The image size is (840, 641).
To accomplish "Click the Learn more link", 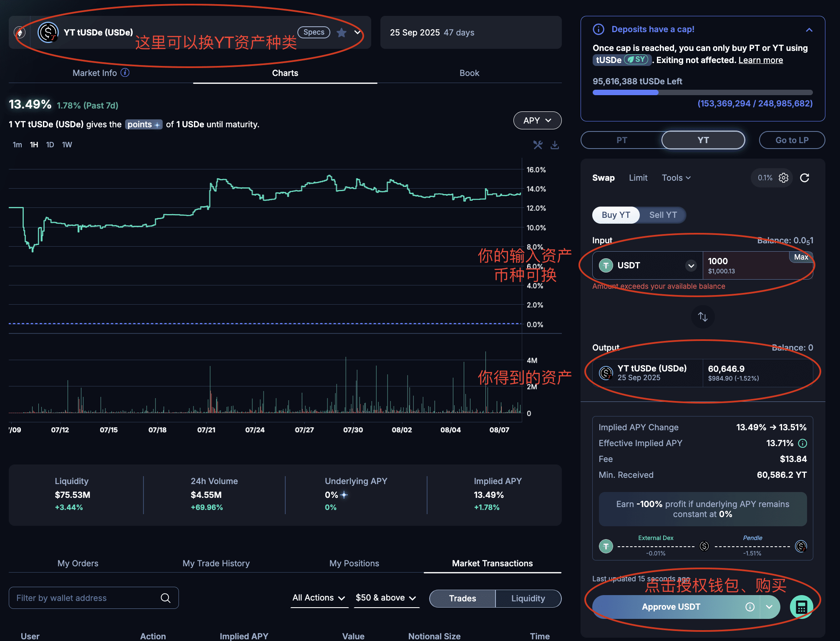I will (761, 60).
